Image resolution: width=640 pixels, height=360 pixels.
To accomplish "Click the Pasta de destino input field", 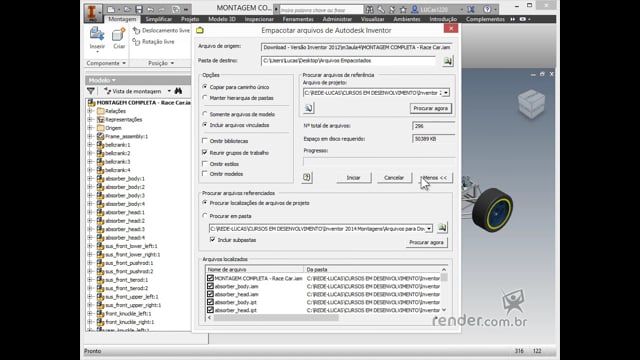I will pyautogui.click(x=348, y=60).
